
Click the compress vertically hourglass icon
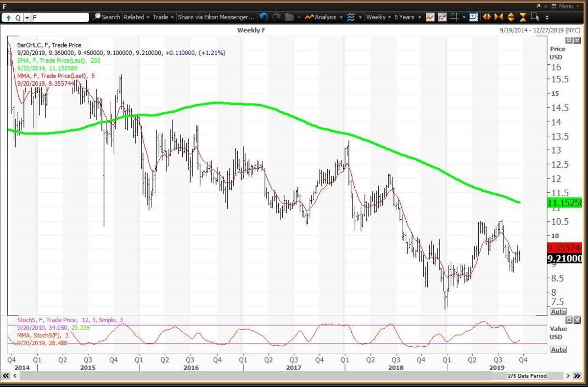click(x=523, y=17)
